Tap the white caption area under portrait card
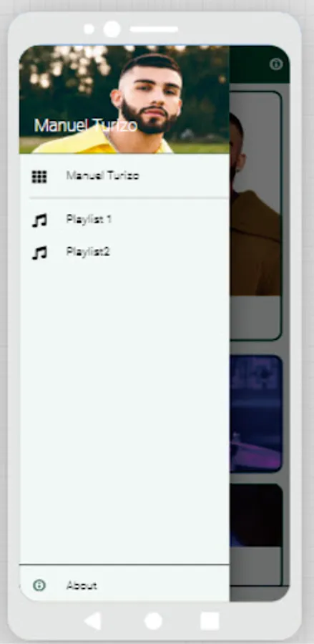Image resolution: width=314 pixels, height=644 pixels. (255, 317)
